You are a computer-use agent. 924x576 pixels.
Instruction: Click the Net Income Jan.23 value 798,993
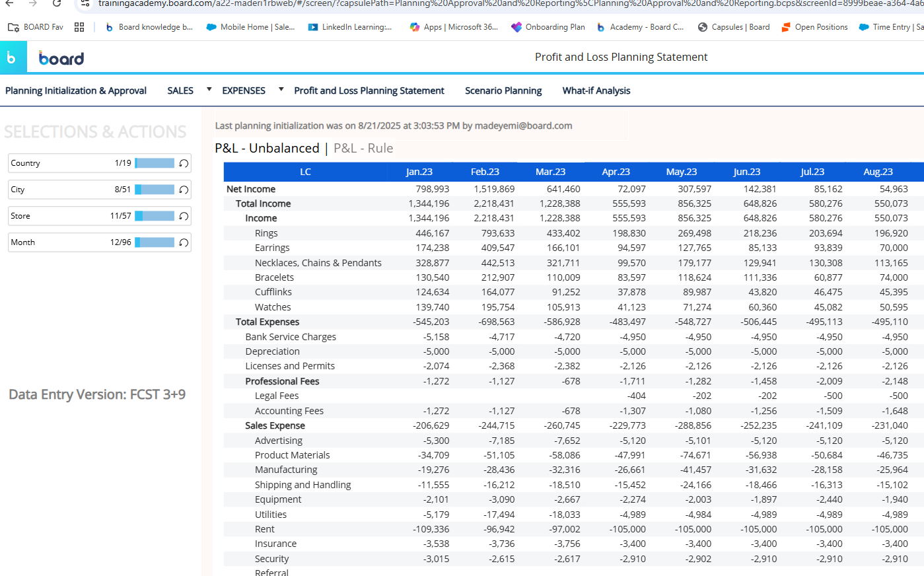pyautogui.click(x=433, y=189)
